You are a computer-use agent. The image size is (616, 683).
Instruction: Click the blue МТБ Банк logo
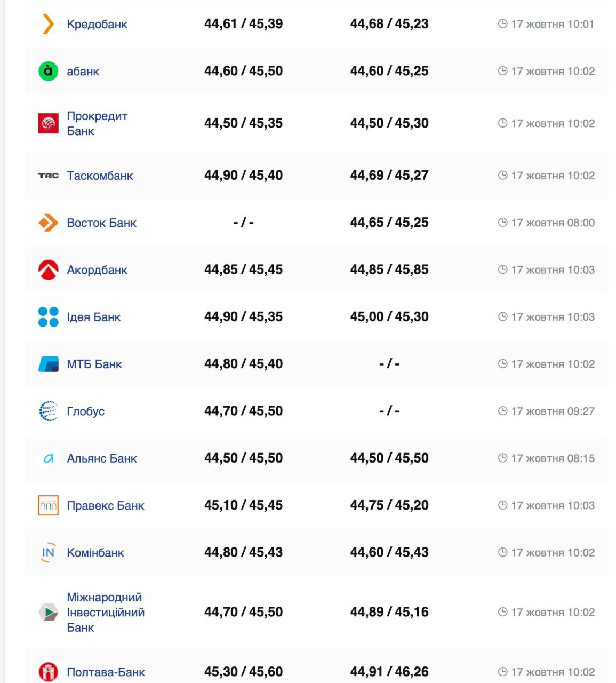48,364
